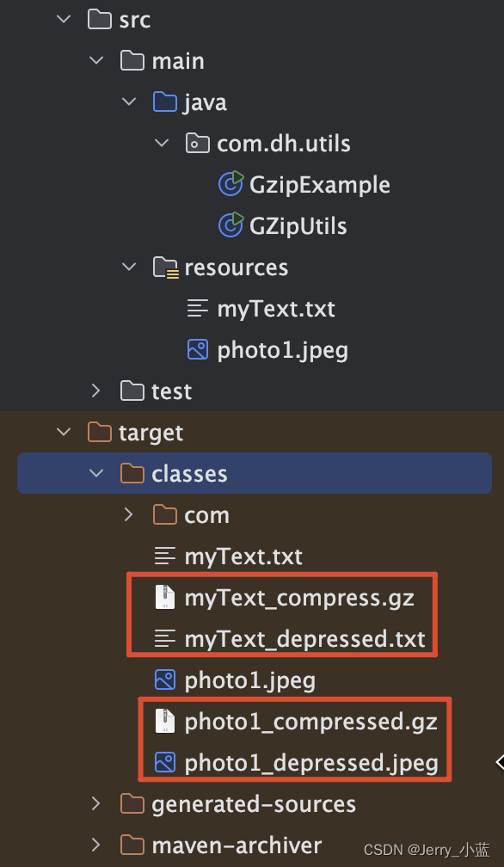The width and height of the screenshot is (504, 867).
Task: Collapse the src folder
Action: (x=62, y=19)
